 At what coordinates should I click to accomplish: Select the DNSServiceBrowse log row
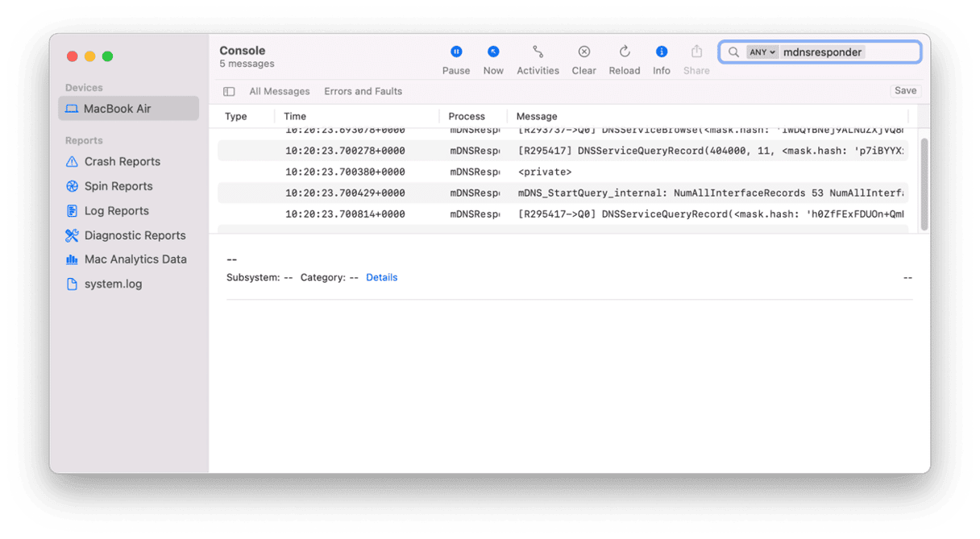click(563, 132)
